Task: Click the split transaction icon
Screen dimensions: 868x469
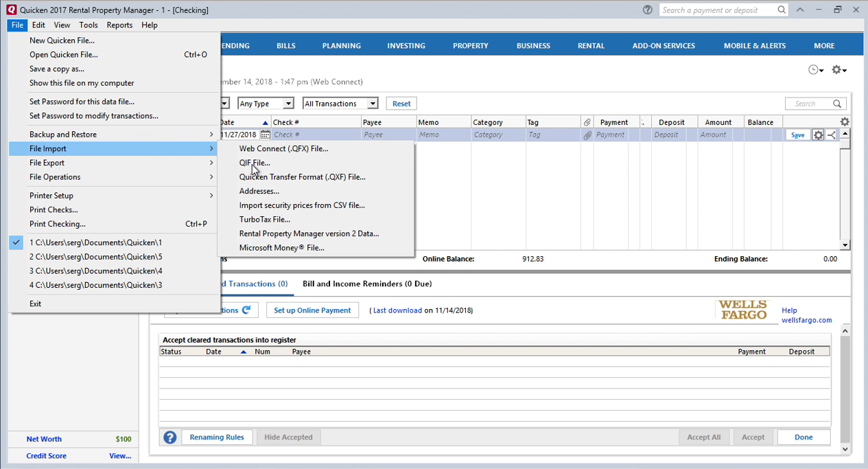Action: [x=832, y=135]
